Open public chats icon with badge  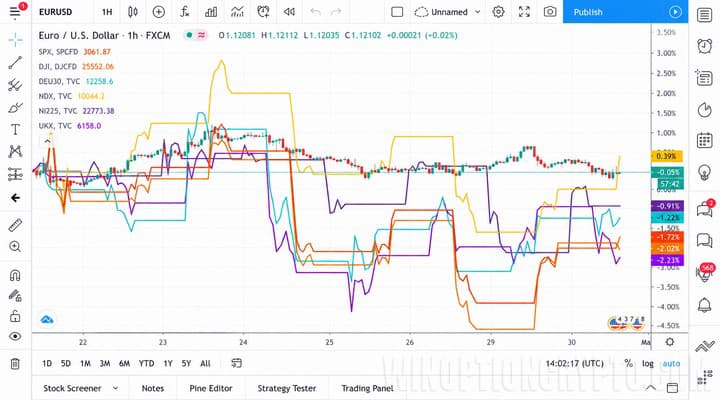[704, 209]
